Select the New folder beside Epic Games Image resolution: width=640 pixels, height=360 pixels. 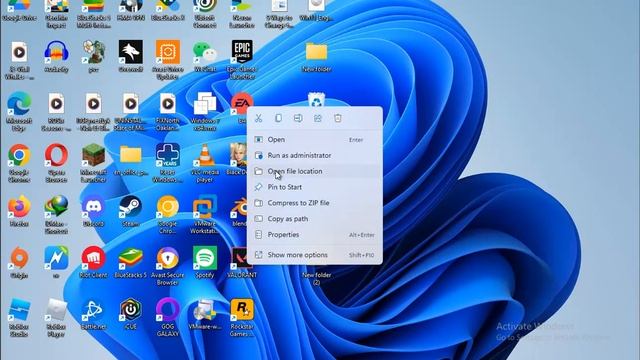click(316, 52)
